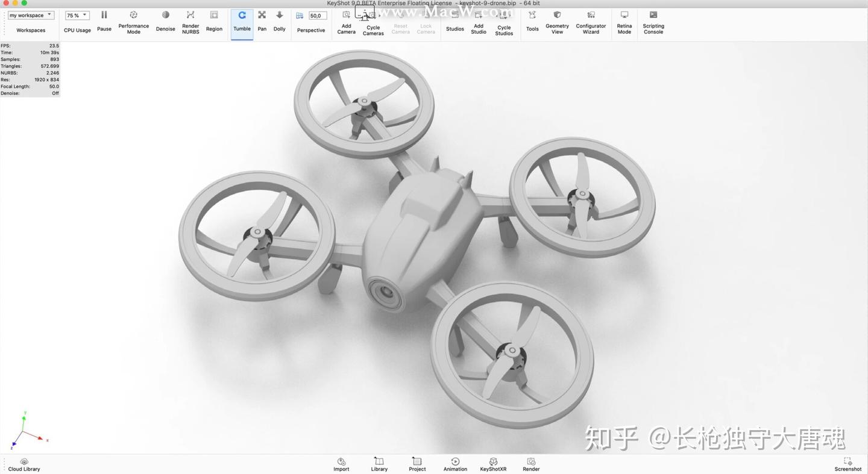The height and width of the screenshot is (474, 868).
Task: Enable Denoise in the toolbar
Action: 165,15
